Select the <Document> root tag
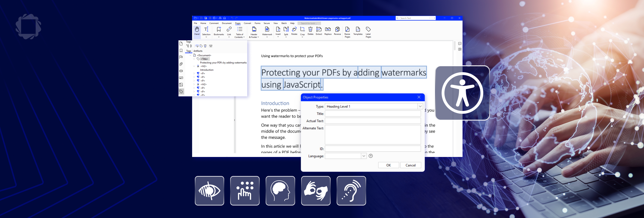644x218 pixels. click(204, 55)
